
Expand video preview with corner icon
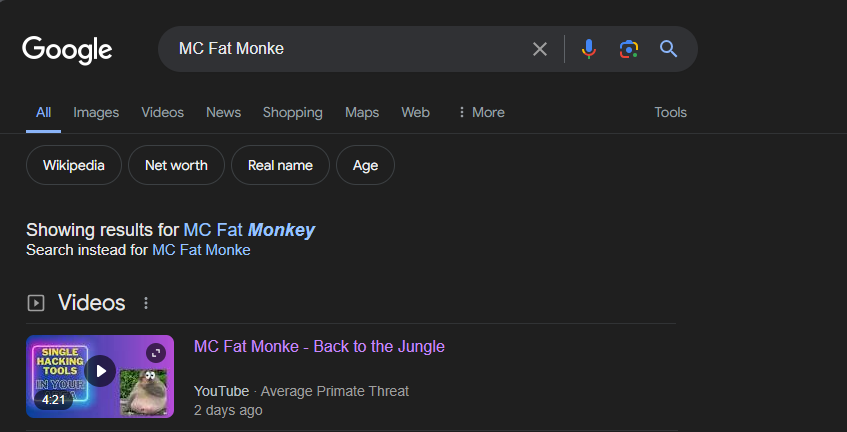[x=156, y=354]
